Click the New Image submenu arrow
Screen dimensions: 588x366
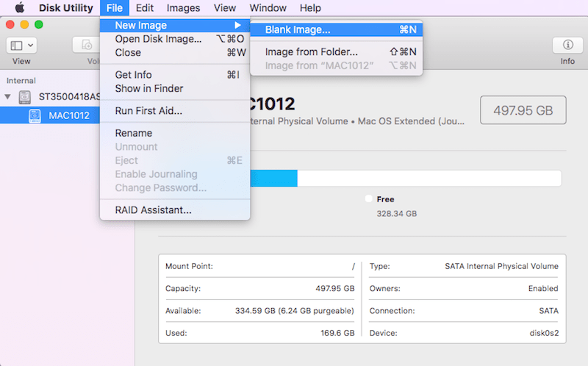[237, 25]
